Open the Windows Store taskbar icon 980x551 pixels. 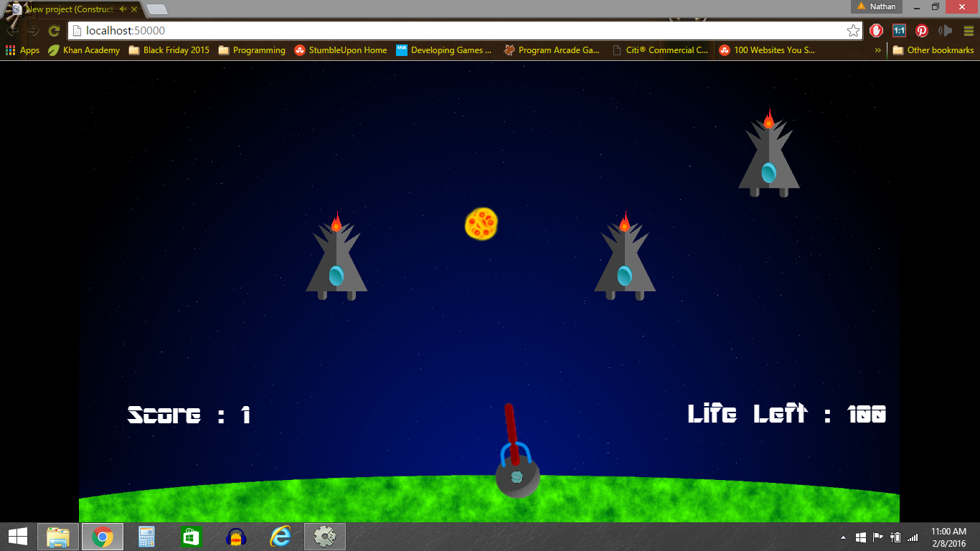[x=192, y=537]
